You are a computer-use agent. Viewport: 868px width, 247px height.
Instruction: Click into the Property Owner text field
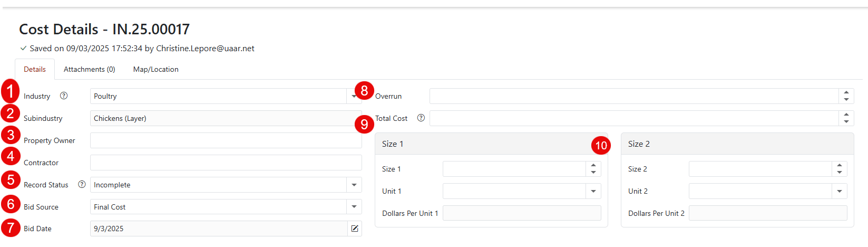tap(226, 140)
